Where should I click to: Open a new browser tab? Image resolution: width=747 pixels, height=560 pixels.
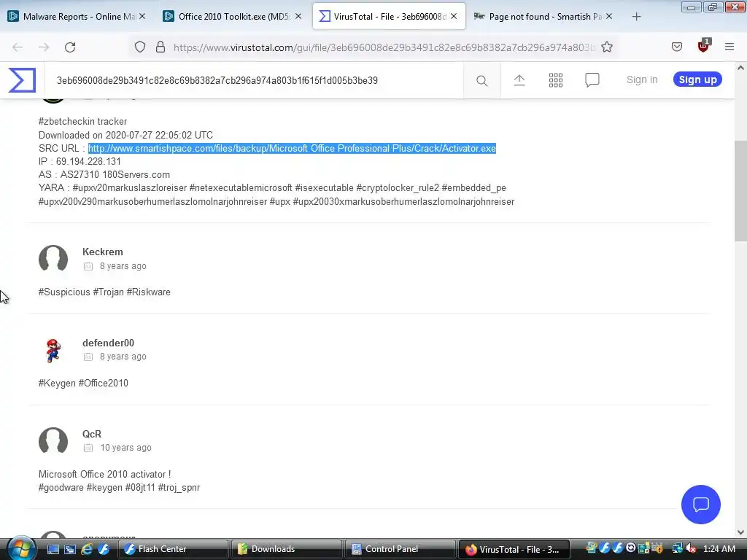point(636,17)
